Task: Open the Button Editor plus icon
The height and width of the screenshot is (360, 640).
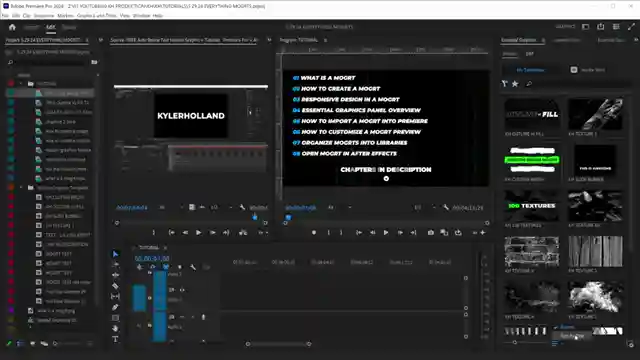Action: (483, 233)
